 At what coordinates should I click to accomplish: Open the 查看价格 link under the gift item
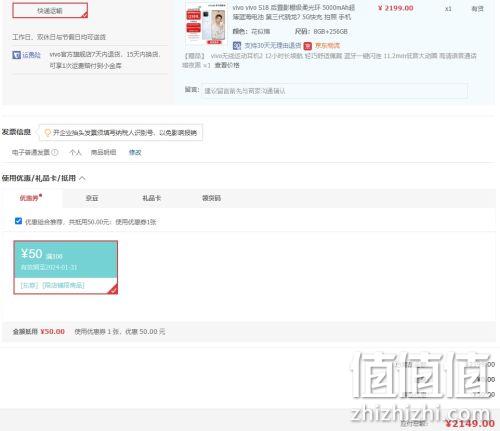pos(227,65)
